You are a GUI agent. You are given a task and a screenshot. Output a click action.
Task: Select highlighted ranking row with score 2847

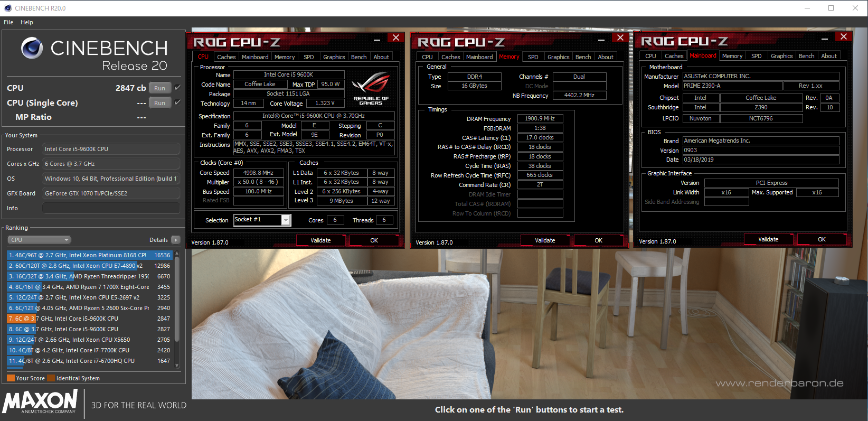tap(90, 319)
